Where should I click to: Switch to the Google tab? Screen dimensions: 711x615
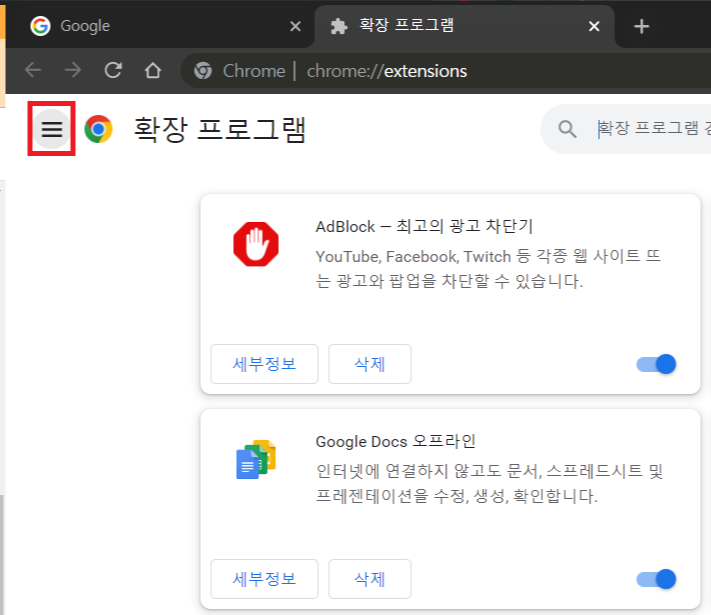160,26
